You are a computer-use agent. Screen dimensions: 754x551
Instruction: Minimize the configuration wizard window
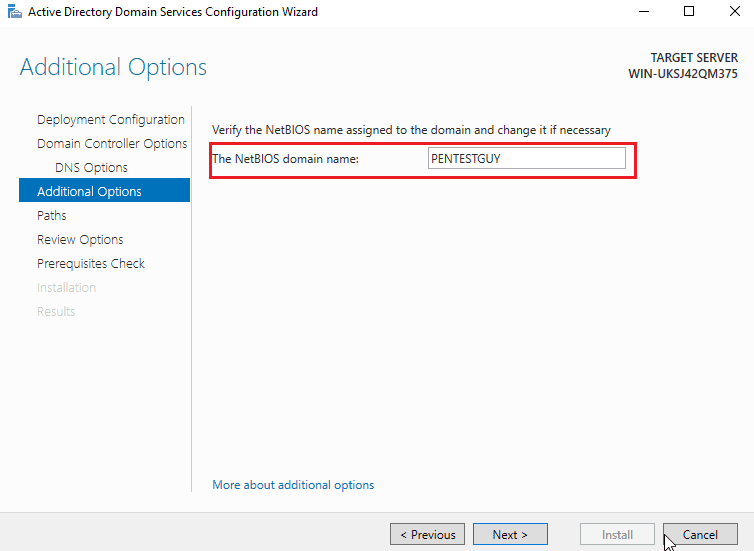[644, 12]
